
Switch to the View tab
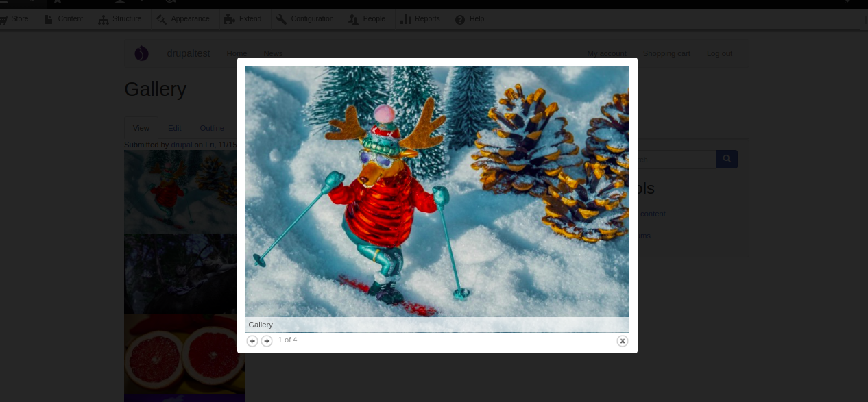[141, 128]
